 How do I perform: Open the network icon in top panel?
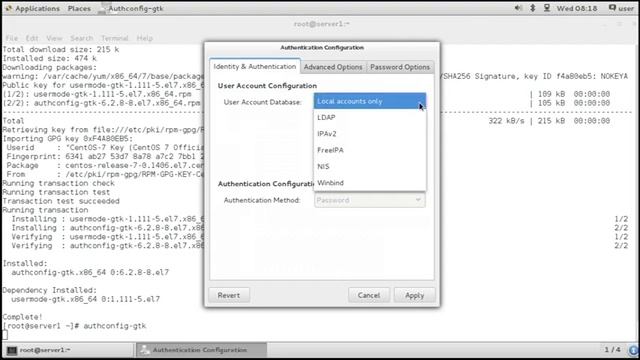tap(547, 8)
